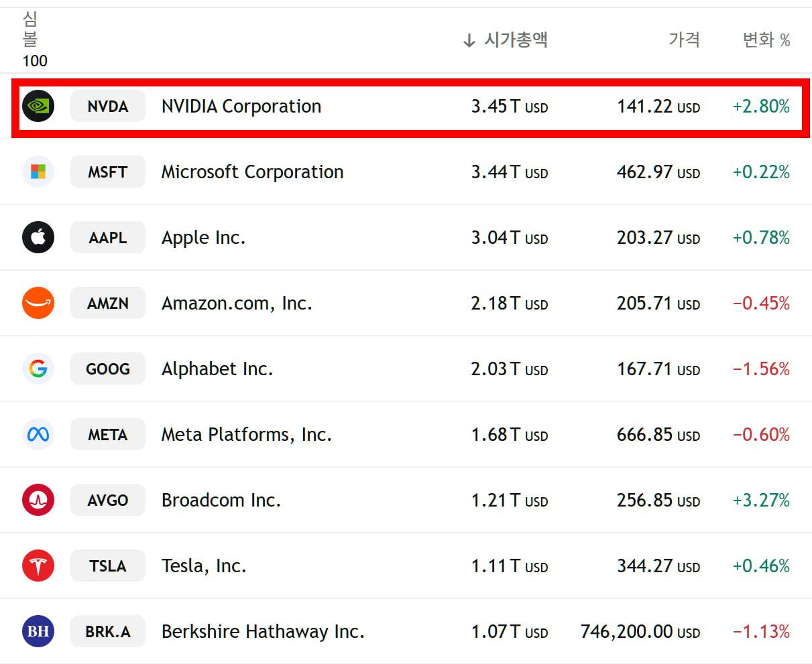Screen dimensions: 812x664
Task: Click the price 462.97 USD
Action: pos(658,172)
